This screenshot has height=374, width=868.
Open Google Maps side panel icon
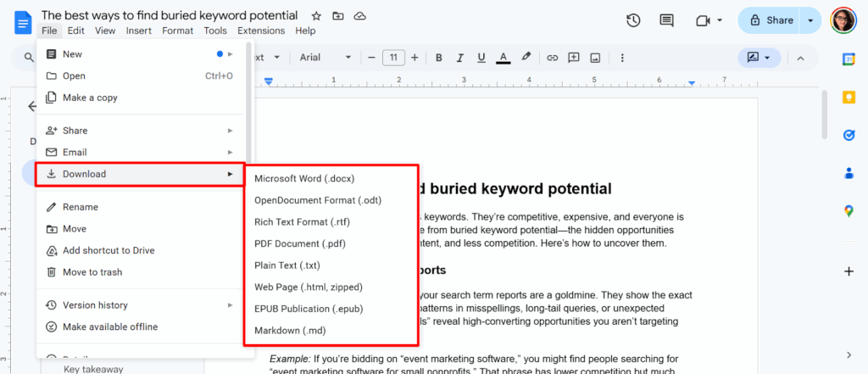(849, 211)
